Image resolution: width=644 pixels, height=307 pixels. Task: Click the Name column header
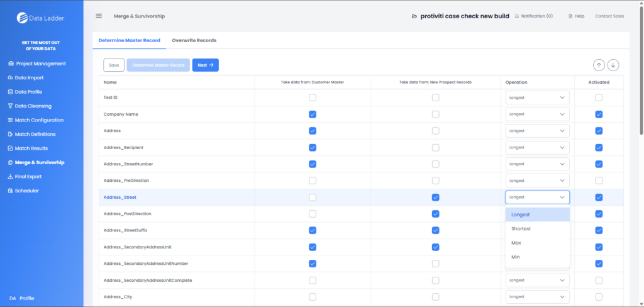[110, 82]
